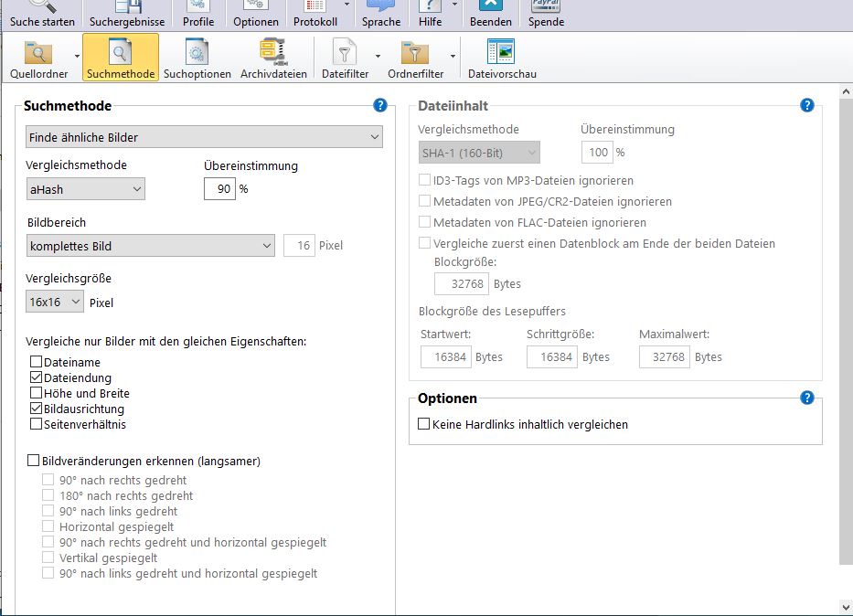Screen dimensions: 853x616
Task: Click the Übereinstimmung percentage field
Action: coord(219,189)
